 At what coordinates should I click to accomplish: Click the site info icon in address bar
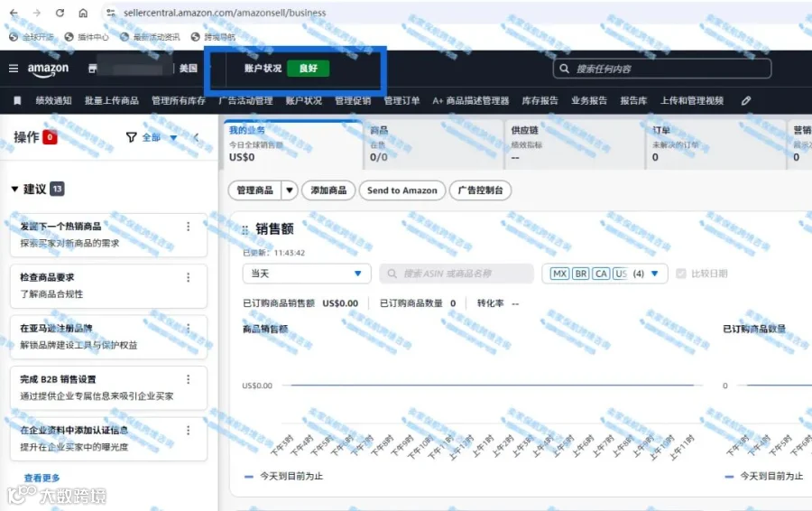click(x=111, y=13)
